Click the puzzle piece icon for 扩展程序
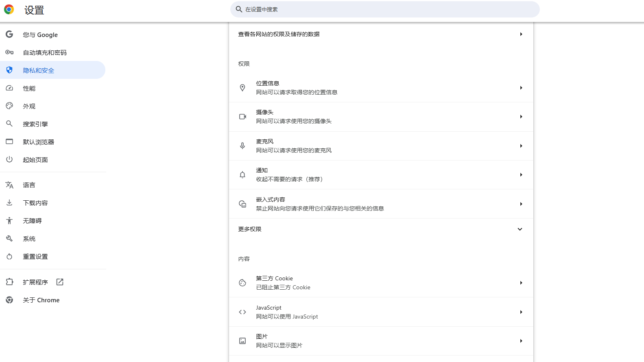 9,282
